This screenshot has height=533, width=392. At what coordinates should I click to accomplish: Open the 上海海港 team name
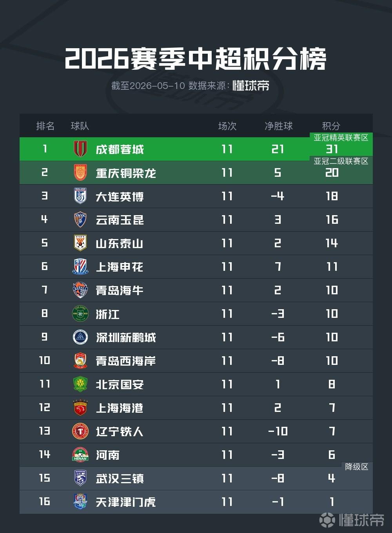120,408
